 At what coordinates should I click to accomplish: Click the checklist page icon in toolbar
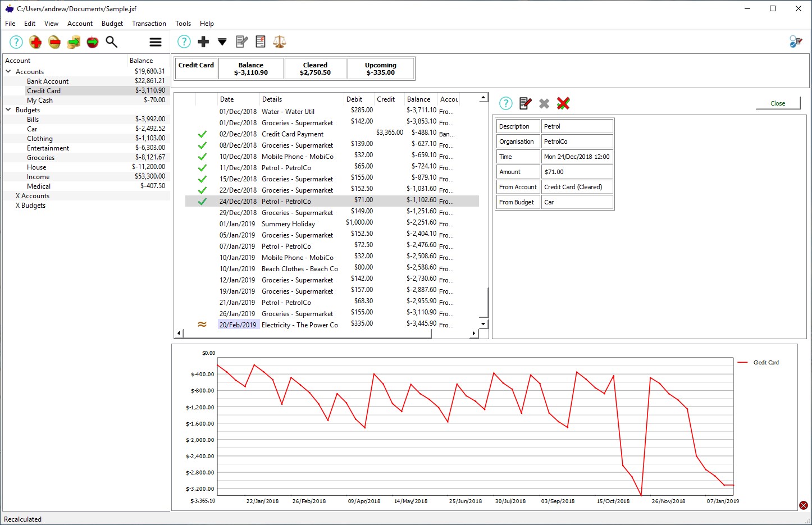pos(261,42)
